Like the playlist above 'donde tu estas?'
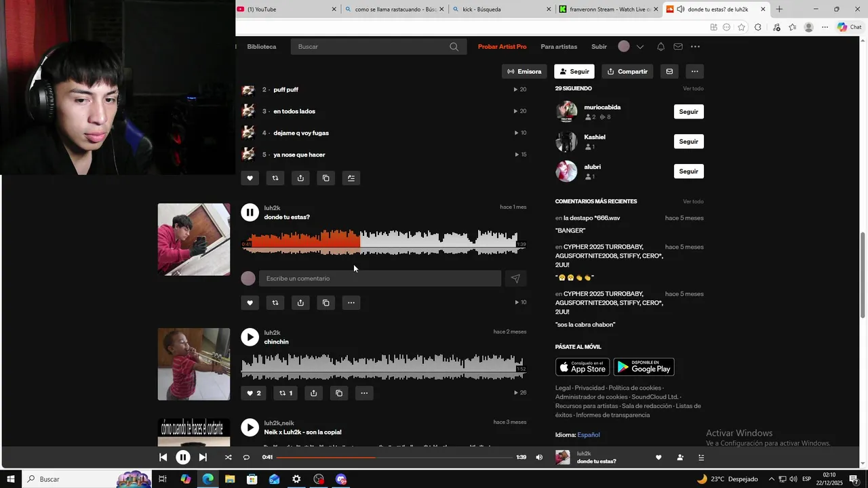The image size is (868, 488). tap(250, 178)
